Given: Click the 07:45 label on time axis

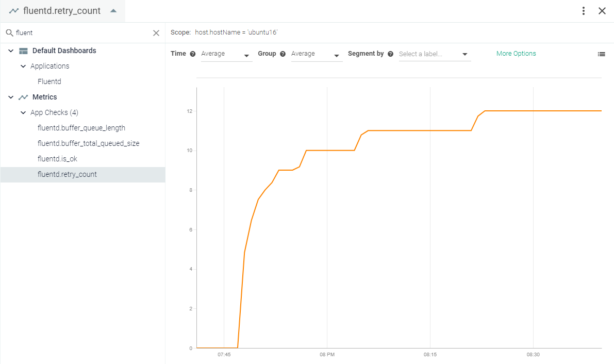Looking at the screenshot, I should pos(224,355).
